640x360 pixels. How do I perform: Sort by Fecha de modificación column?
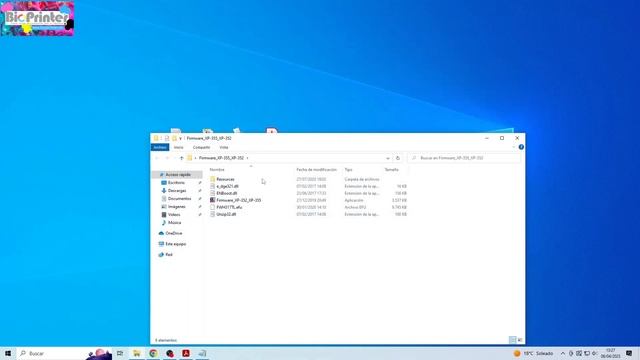(x=316, y=169)
